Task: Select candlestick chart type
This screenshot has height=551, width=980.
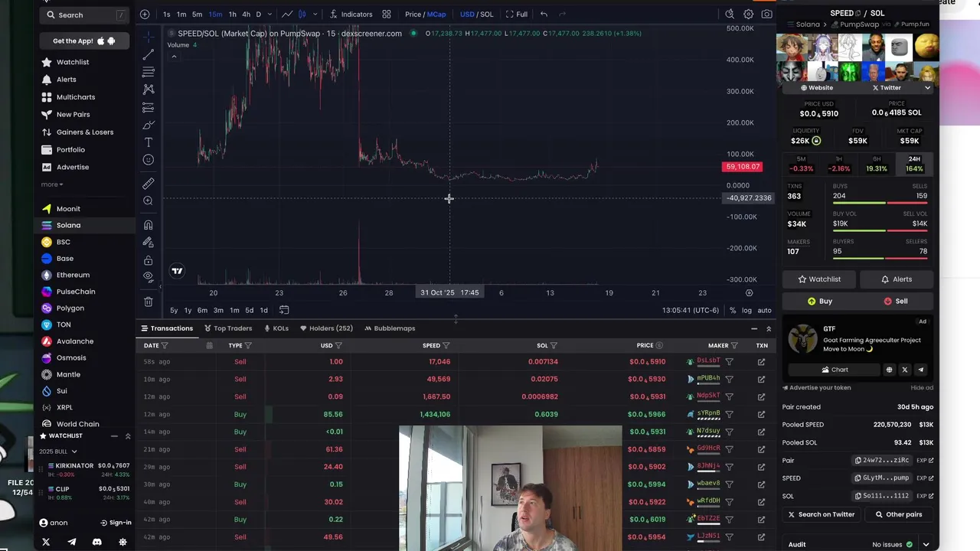Action: point(302,14)
